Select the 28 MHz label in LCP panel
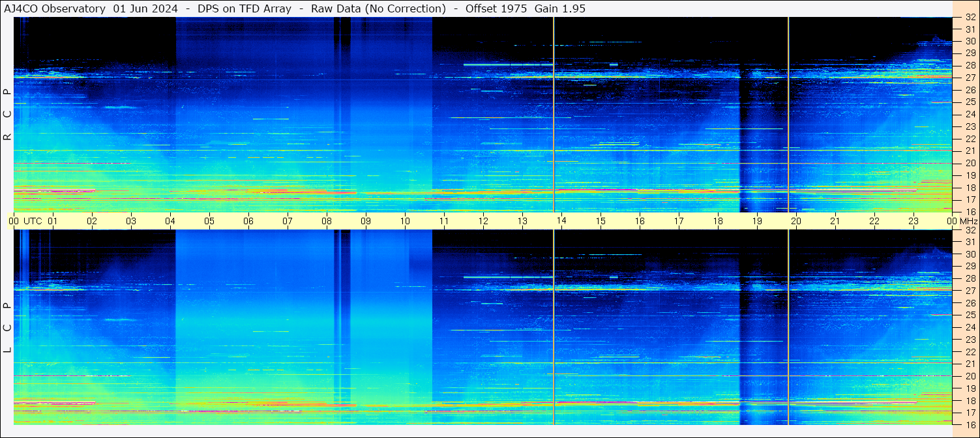Viewport: 980px width, 438px height. coord(970,278)
